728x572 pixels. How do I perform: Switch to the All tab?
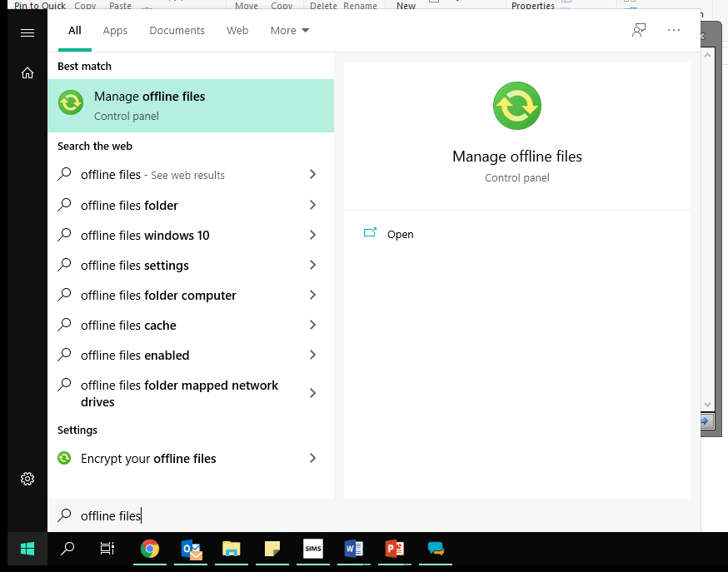pyautogui.click(x=75, y=31)
